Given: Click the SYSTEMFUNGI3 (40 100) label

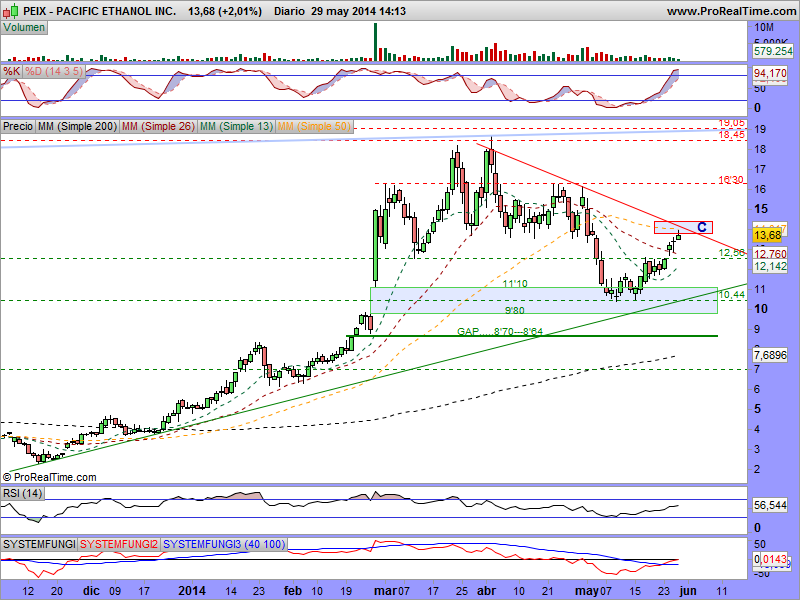Looking at the screenshot, I should tap(224, 544).
